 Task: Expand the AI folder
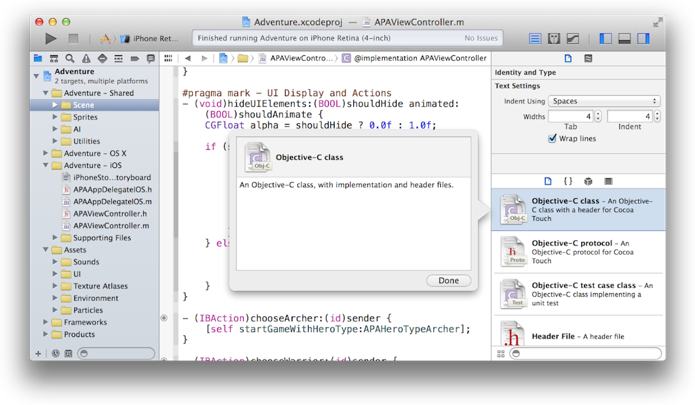(55, 129)
